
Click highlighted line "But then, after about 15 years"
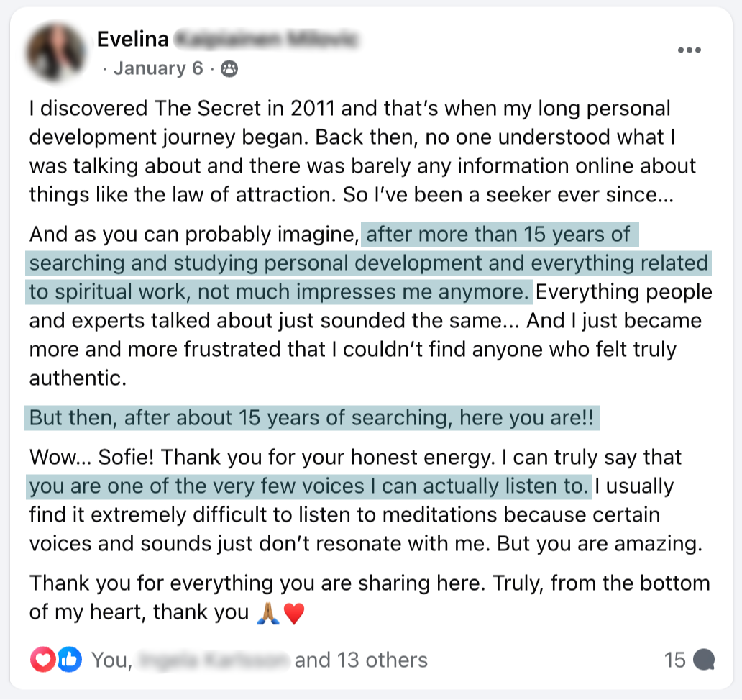[x=312, y=418]
